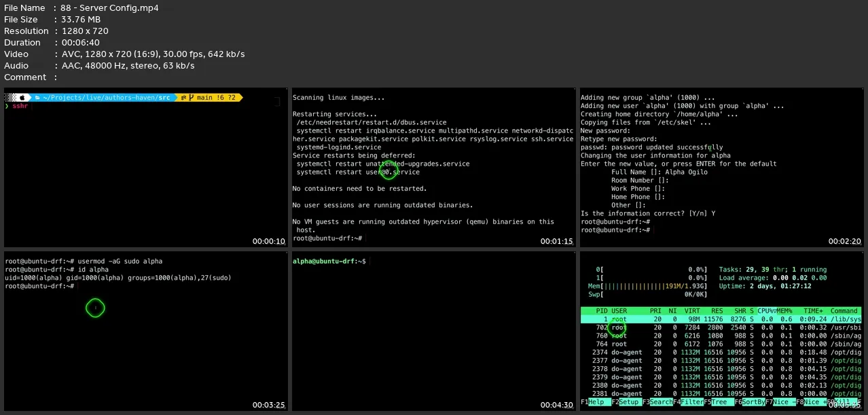
Task: Select the do-agent process row PID 2377
Action: (721, 361)
